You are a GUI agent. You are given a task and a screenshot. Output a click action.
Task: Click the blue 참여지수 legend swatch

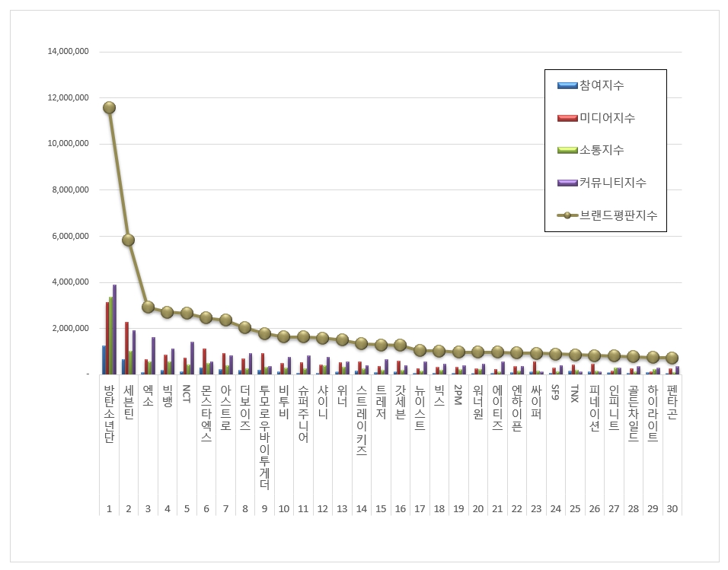[567, 85]
